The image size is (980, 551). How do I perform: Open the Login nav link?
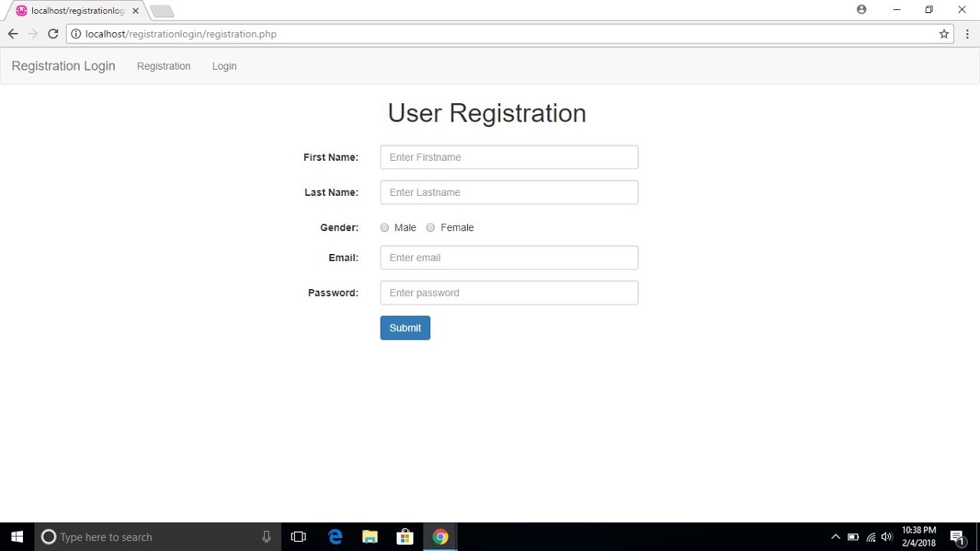point(224,66)
